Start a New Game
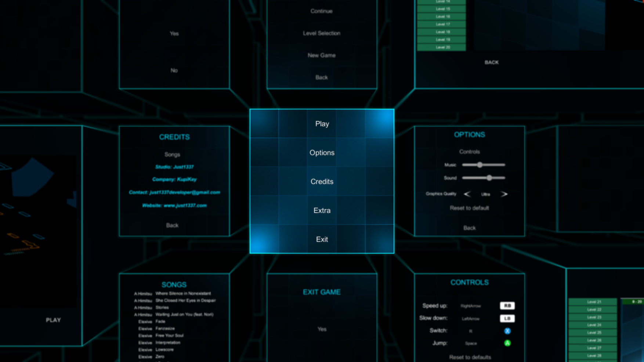 pyautogui.click(x=321, y=55)
